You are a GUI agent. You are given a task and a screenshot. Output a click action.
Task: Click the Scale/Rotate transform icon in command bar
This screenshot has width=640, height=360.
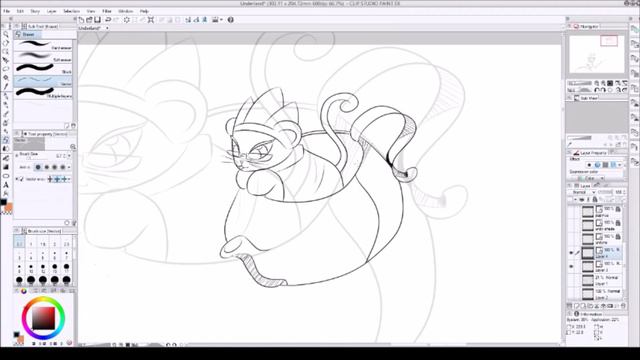point(151,20)
